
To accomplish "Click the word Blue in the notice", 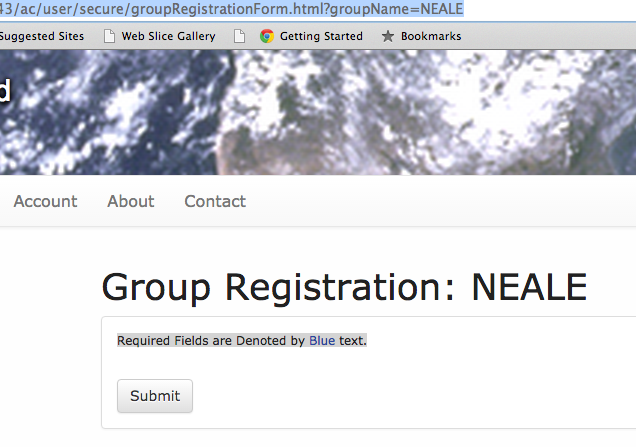I will [x=322, y=341].
